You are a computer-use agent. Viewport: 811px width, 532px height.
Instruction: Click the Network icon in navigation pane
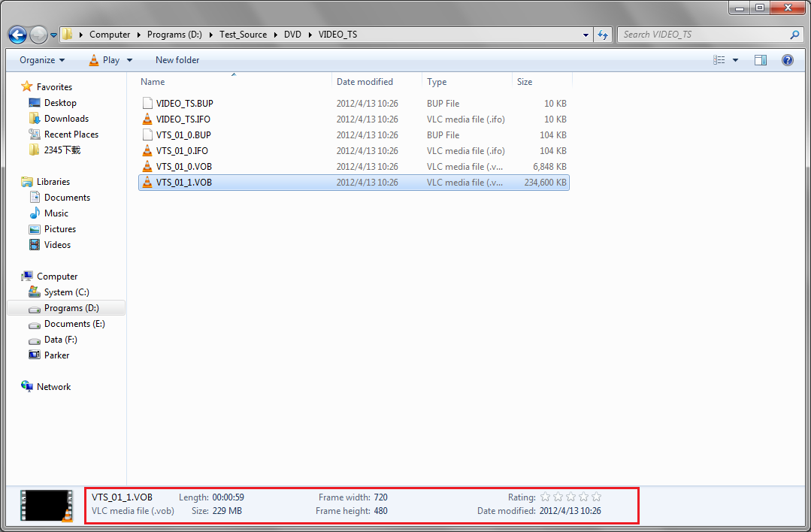(27, 386)
